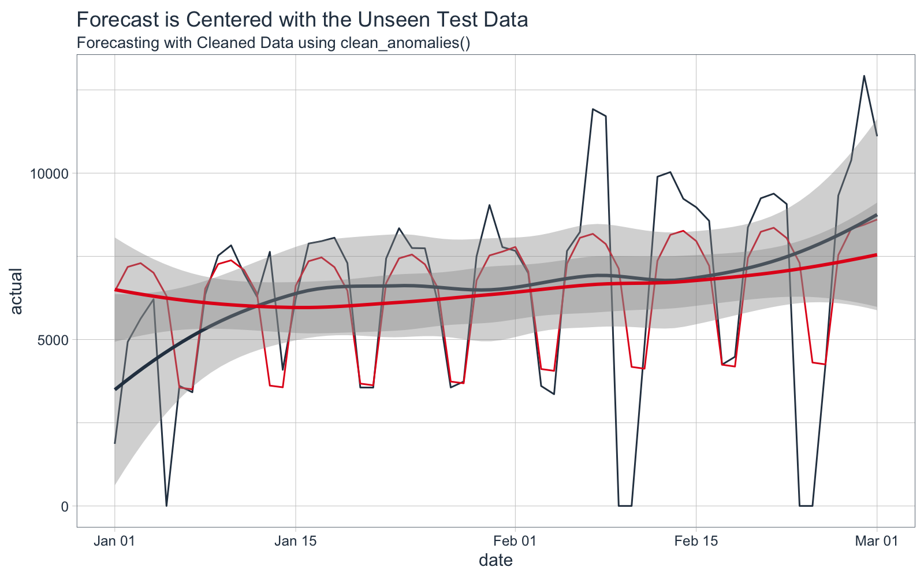The image size is (924, 578).
Task: Click the dark peak after Feb 01
Action: pos(593,109)
